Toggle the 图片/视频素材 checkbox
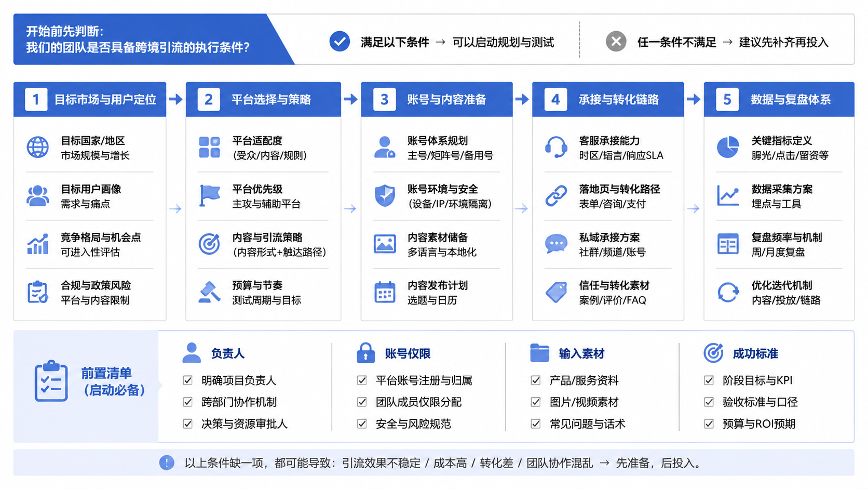Image resolution: width=868 pixels, height=489 pixels. pos(536,402)
